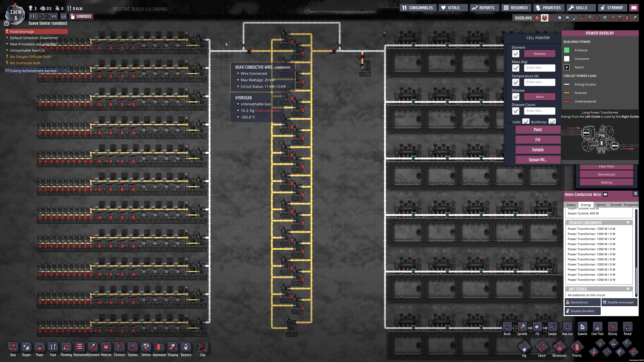The width and height of the screenshot is (644, 362).
Task: Click the Copy building tool
Action: (x=203, y=347)
